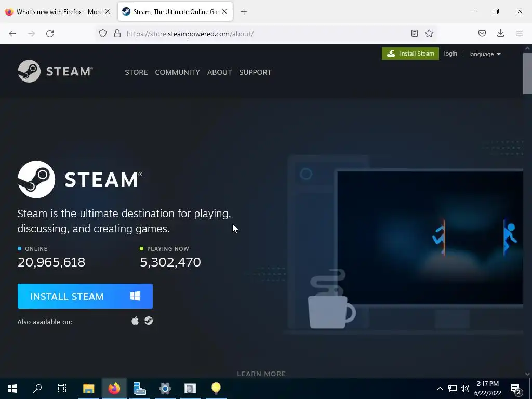The height and width of the screenshot is (399, 532).
Task: Open the COMMUNITY menu
Action: tap(178, 72)
